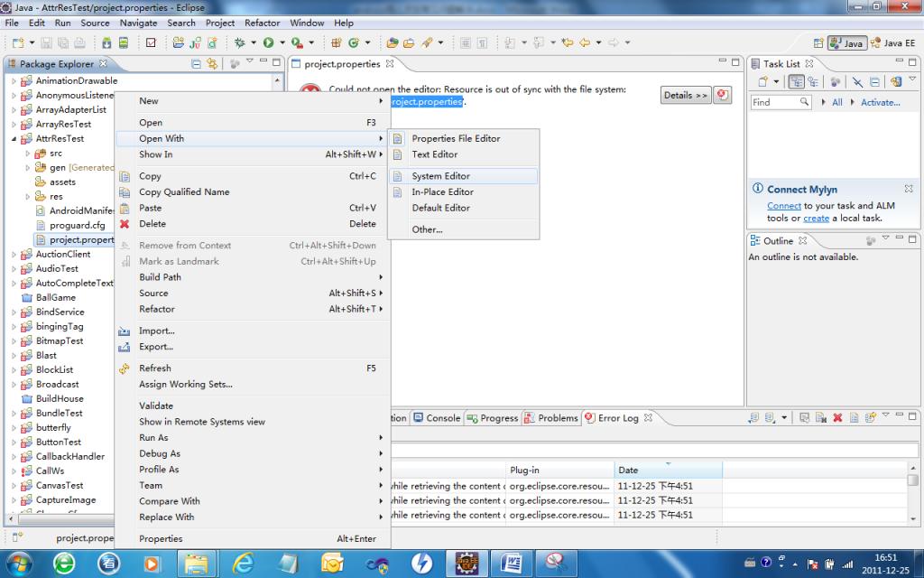Click Collapse All icon in Task List
The image size is (924, 578).
[x=874, y=82]
